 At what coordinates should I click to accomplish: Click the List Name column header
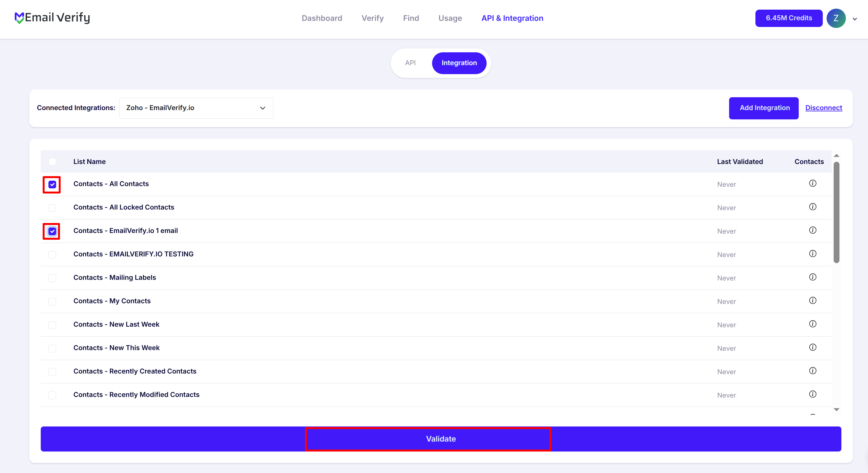(89, 161)
